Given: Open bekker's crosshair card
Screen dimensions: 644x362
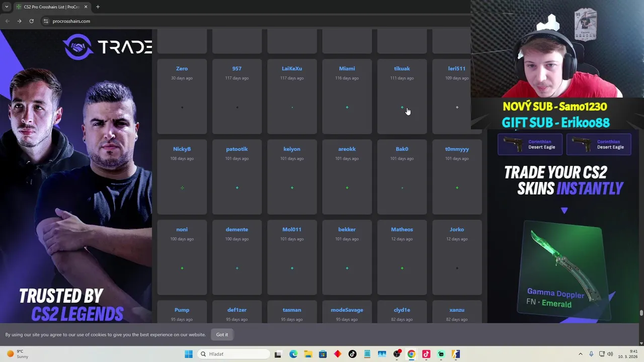Looking at the screenshot, I should pos(347,258).
